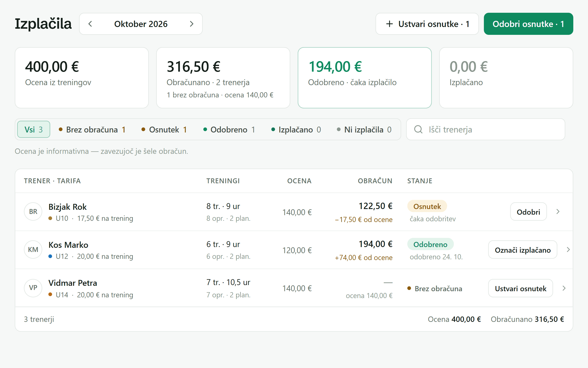Image resolution: width=588 pixels, height=368 pixels.
Task: Mark Kos Marko payout as Označi izplačano
Action: (x=523, y=250)
